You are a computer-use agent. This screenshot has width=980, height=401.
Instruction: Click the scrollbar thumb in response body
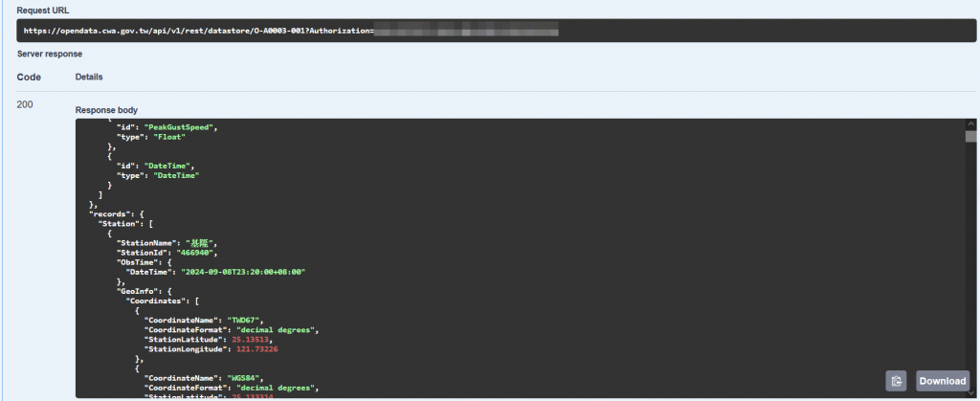(x=970, y=137)
